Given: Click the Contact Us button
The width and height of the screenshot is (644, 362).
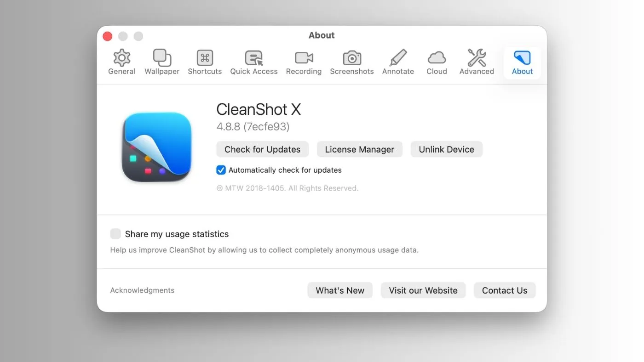Looking at the screenshot, I should [x=505, y=290].
